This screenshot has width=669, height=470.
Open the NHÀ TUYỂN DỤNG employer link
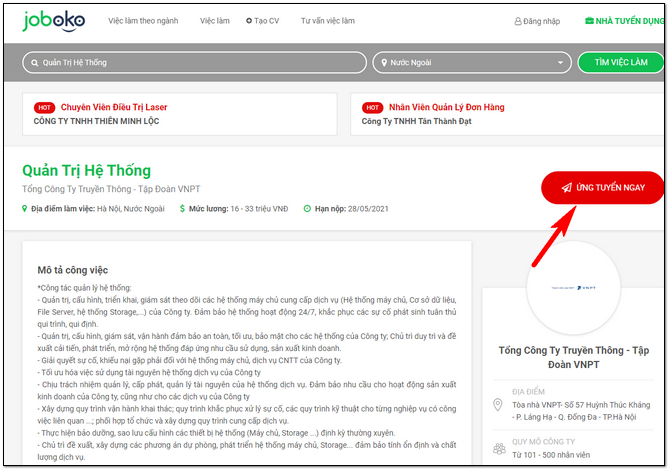click(625, 21)
